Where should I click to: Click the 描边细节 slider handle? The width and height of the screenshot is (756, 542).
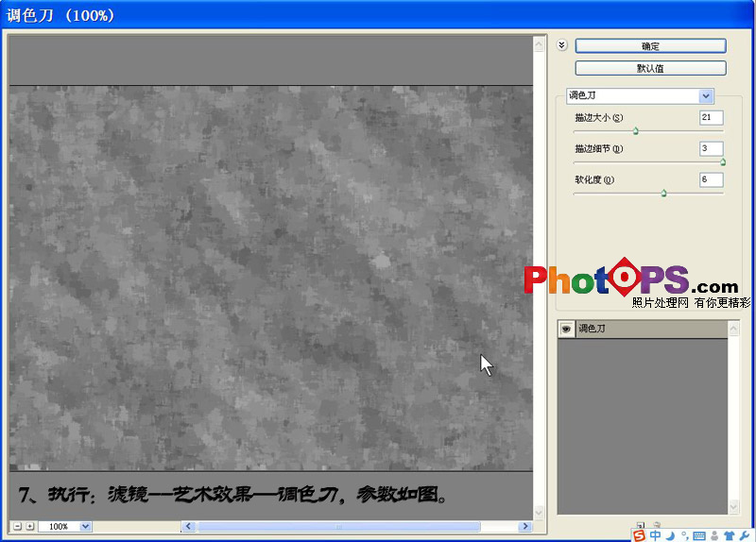tap(723, 161)
